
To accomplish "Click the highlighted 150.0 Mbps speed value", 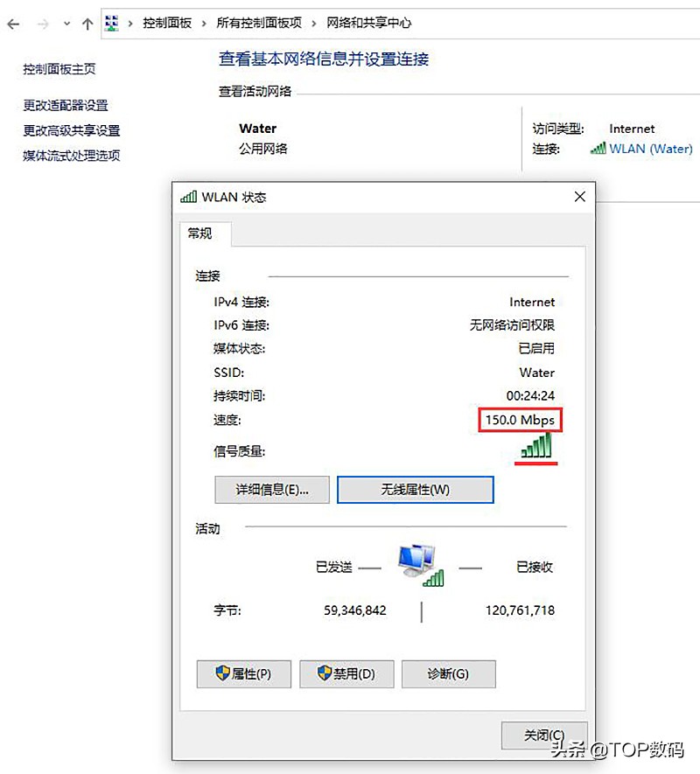I will click(520, 420).
